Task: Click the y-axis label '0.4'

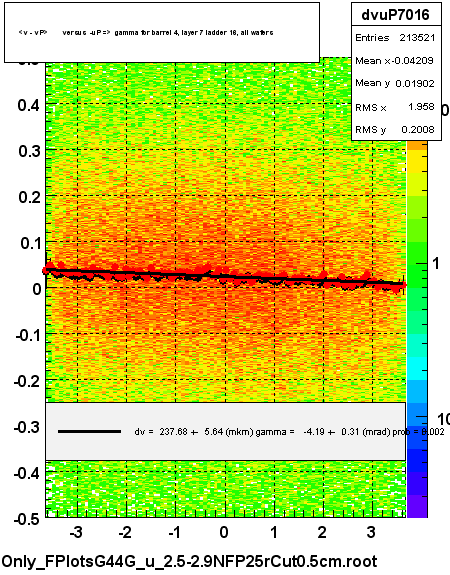Action: point(29,105)
